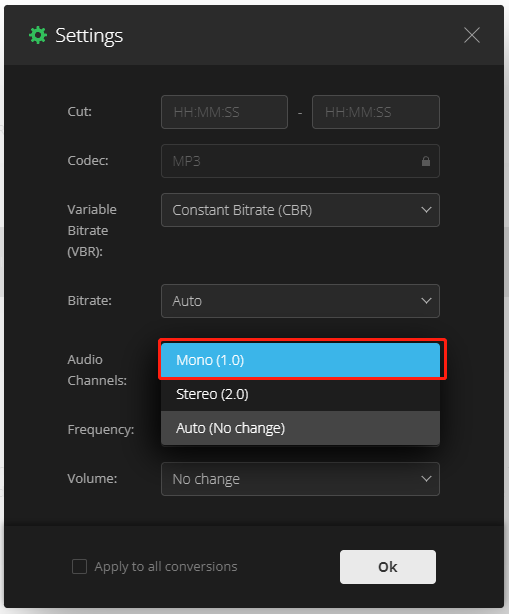Click the locked MP3 Codec field

click(x=300, y=161)
